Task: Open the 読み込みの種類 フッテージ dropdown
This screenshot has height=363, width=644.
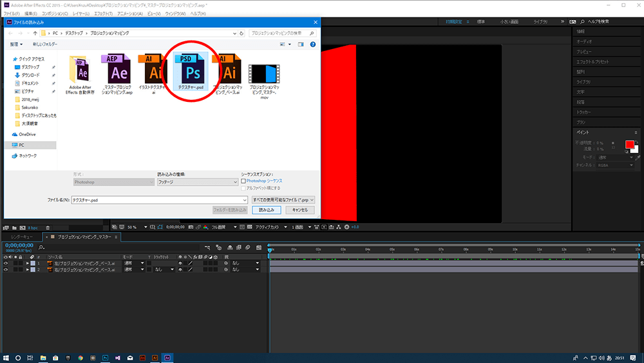Action: (198, 182)
